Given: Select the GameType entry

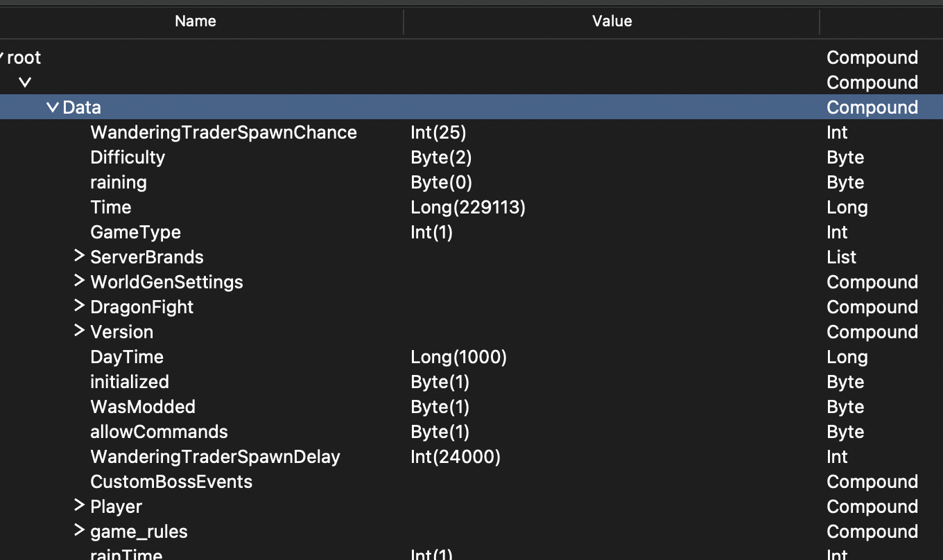Looking at the screenshot, I should pos(135,232).
